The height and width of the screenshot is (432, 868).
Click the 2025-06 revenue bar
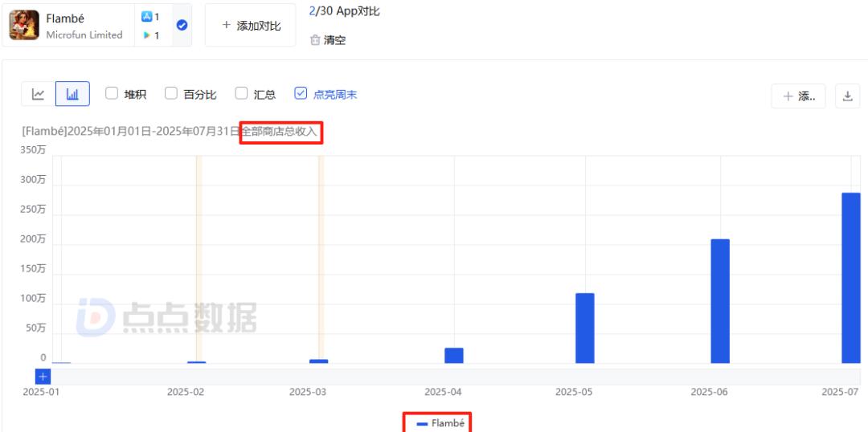(x=720, y=301)
